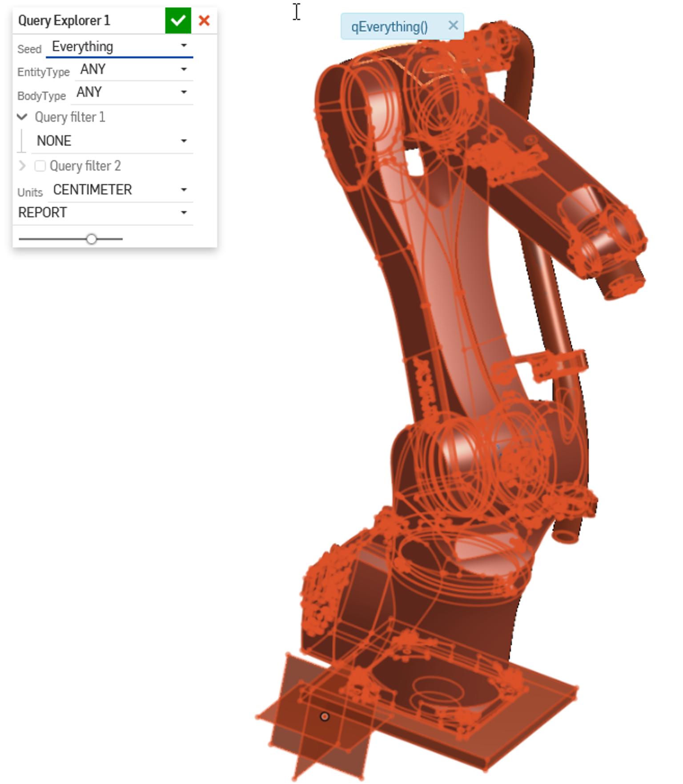Remove the qEverything() tag using its X
The image size is (683, 784).
click(x=453, y=26)
